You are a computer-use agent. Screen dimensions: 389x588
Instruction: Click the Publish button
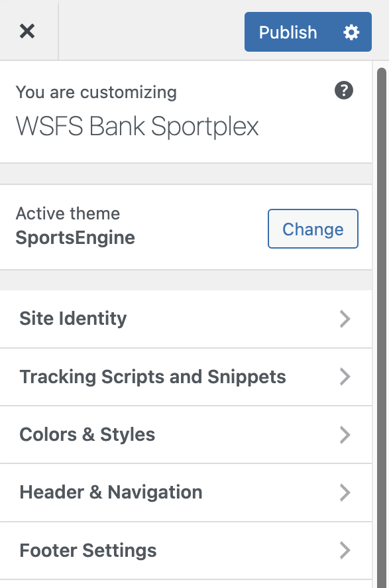pyautogui.click(x=288, y=32)
